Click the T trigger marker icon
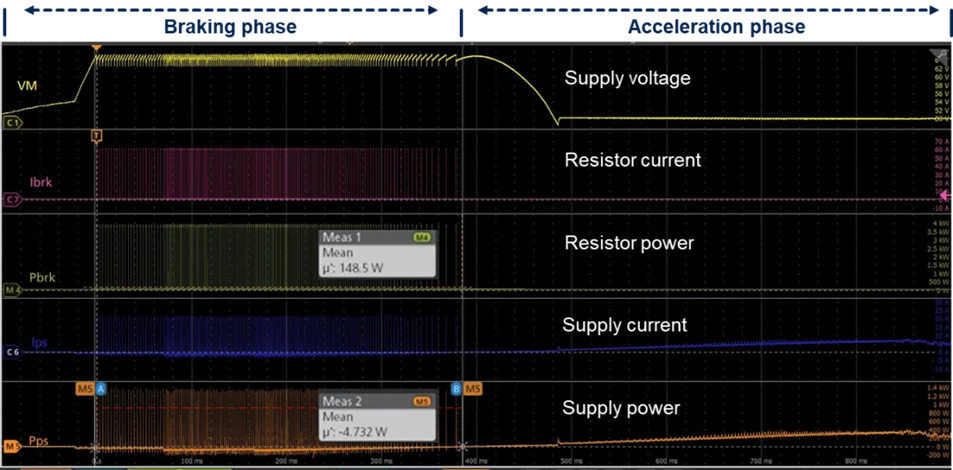This screenshot has width=953, height=470. pyautogui.click(x=97, y=134)
